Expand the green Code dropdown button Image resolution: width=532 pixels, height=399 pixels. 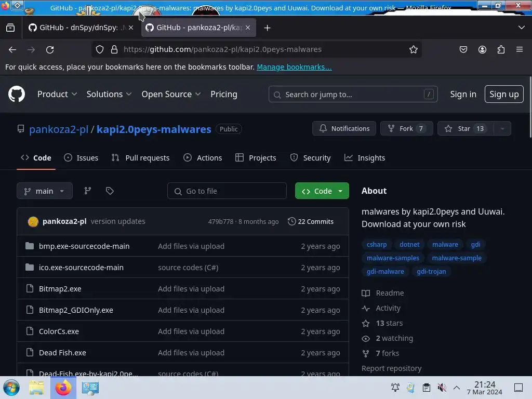coord(322,191)
